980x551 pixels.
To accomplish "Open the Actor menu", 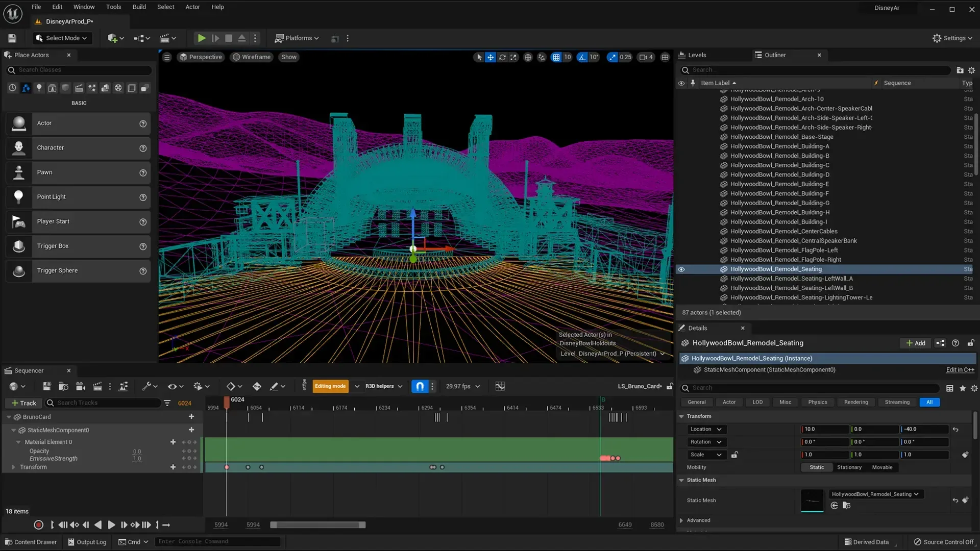I will (192, 7).
